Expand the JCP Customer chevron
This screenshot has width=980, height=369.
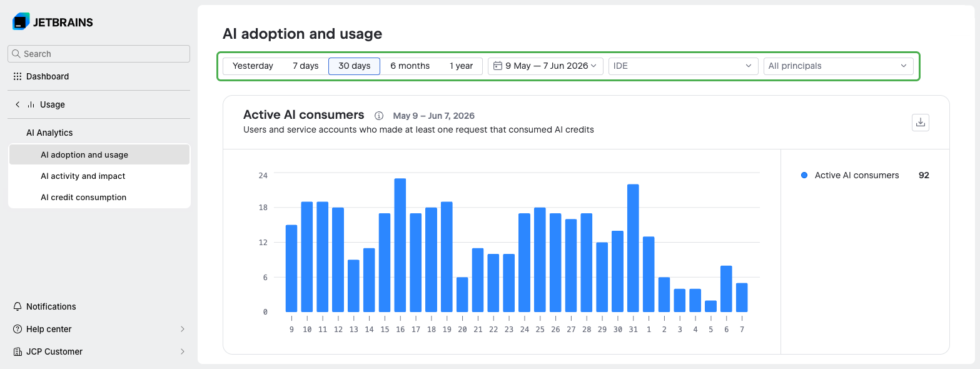(x=183, y=351)
